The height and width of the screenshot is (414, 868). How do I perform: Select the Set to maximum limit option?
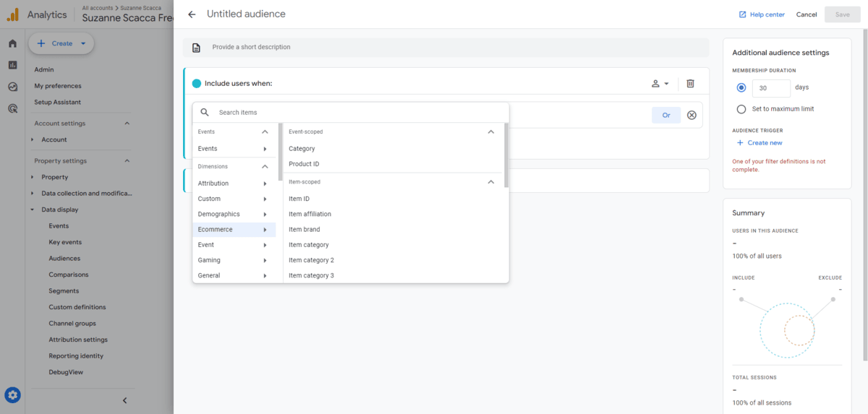click(741, 109)
